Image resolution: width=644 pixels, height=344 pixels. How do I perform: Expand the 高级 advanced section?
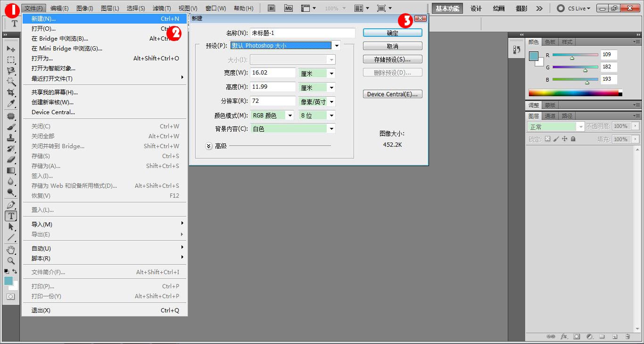[x=209, y=146]
